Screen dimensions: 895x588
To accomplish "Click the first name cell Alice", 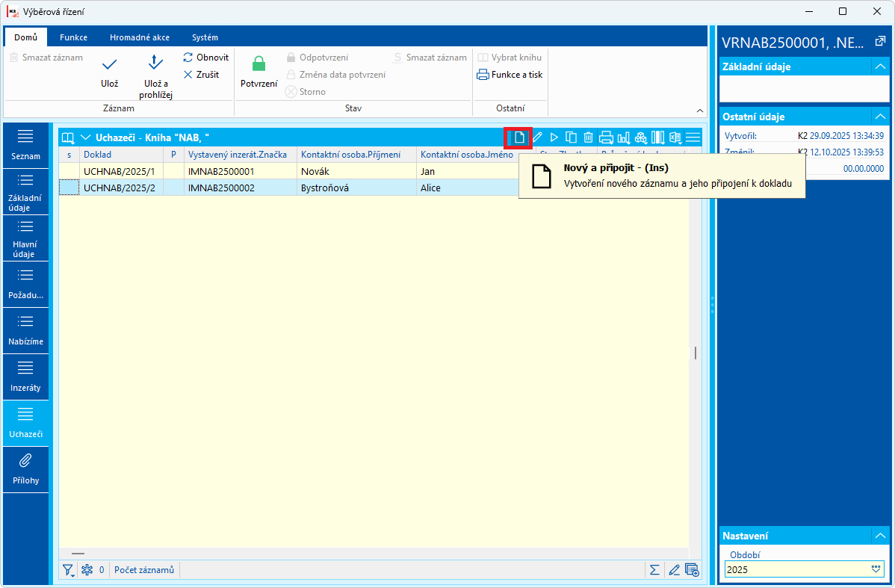I will coord(467,188).
